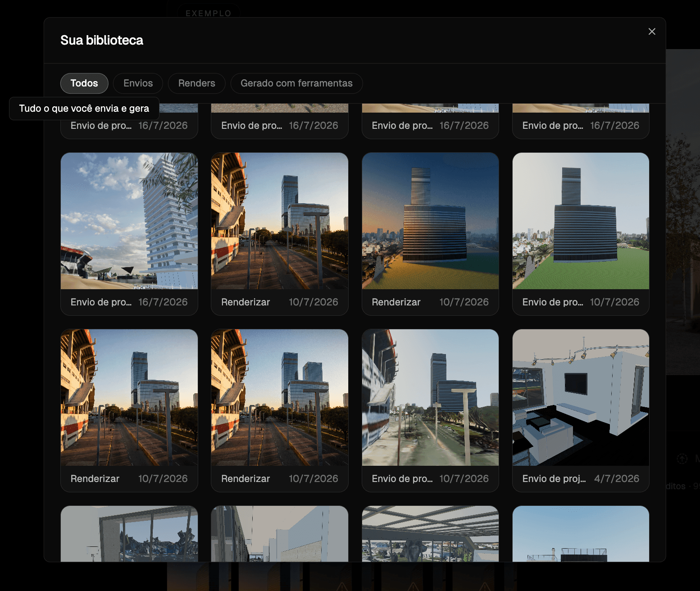This screenshot has width=700, height=591.
Task: Open bottom-row grey alley model thumbnail
Action: 280,534
